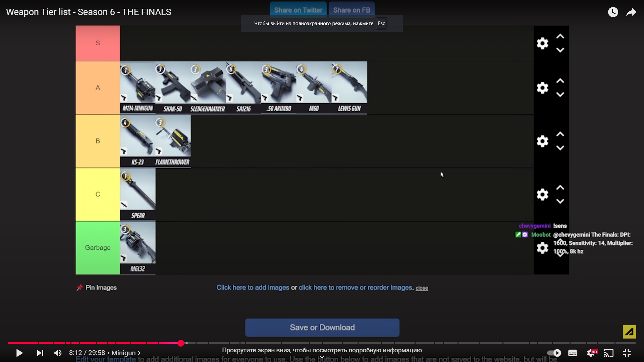Select the KS-23 weapon card

[x=138, y=141]
